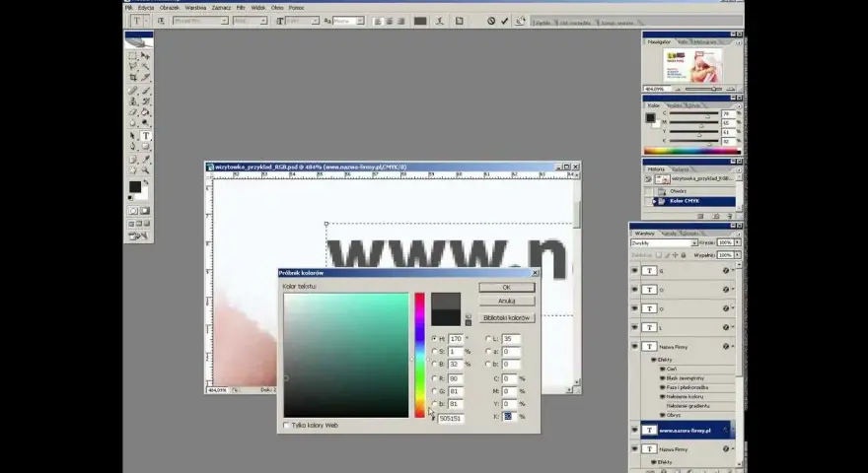Select the Slice tool
Image resolution: width=868 pixels, height=473 pixels.
145,77
